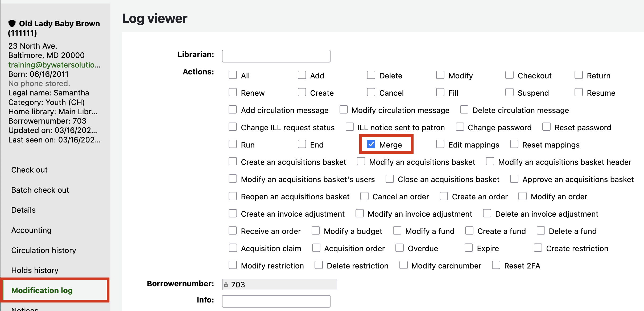The height and width of the screenshot is (311, 644).
Task: Check the Cancel an order checkbox
Action: 364,196
